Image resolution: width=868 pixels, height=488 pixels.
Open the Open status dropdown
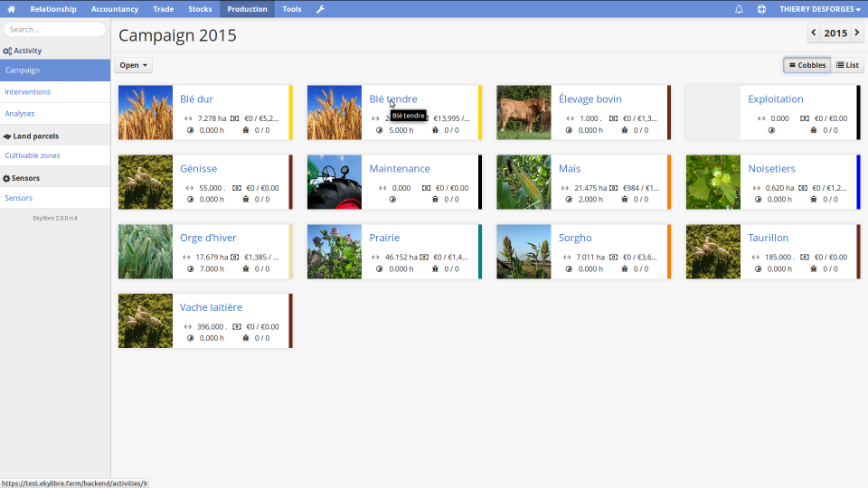click(134, 65)
